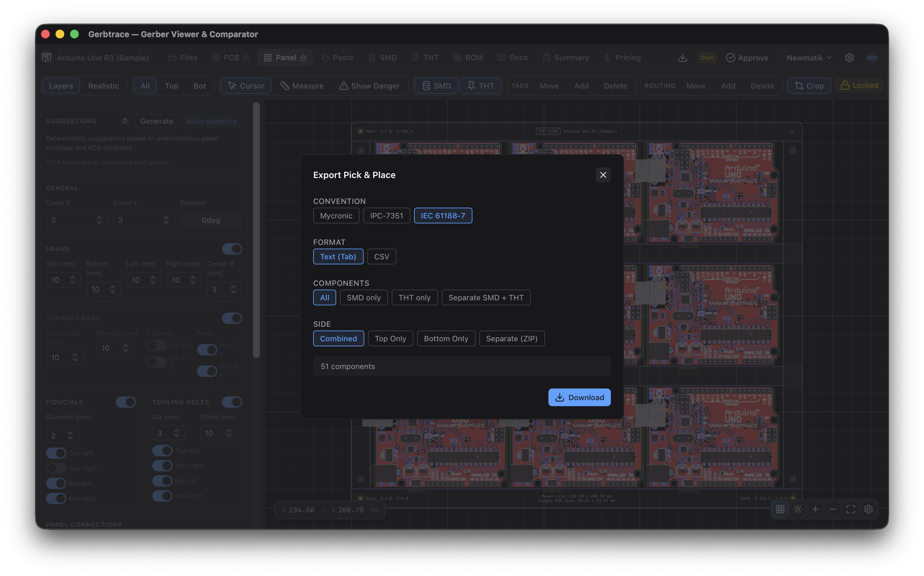Adjust the Count Y stepper
The width and height of the screenshot is (924, 576).
click(x=166, y=220)
